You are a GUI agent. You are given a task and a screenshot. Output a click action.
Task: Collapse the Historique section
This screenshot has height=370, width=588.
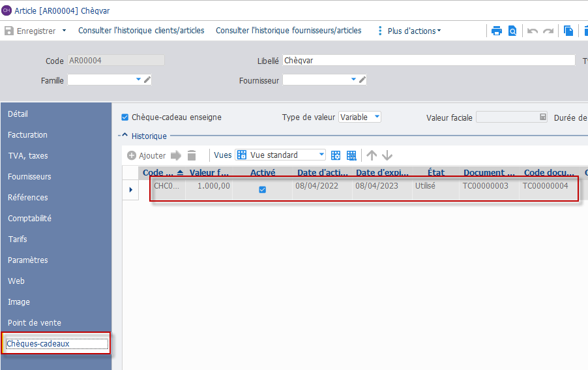click(125, 135)
